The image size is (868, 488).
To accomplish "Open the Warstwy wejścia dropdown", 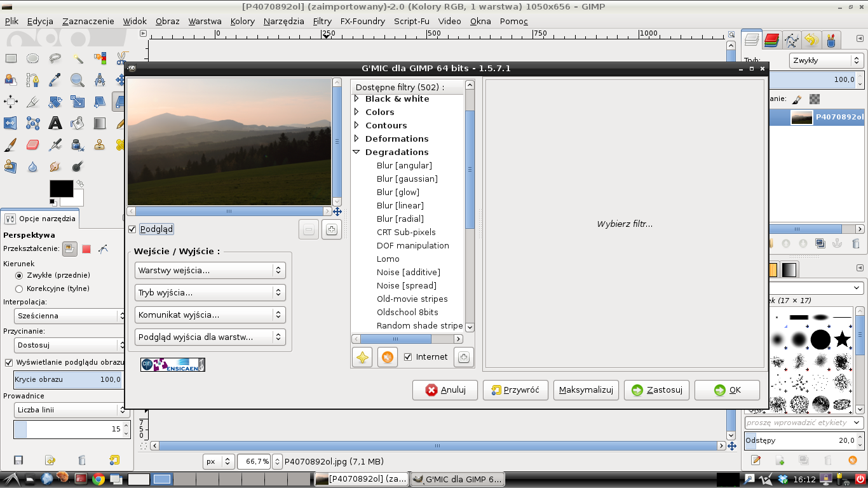I will click(x=210, y=271).
